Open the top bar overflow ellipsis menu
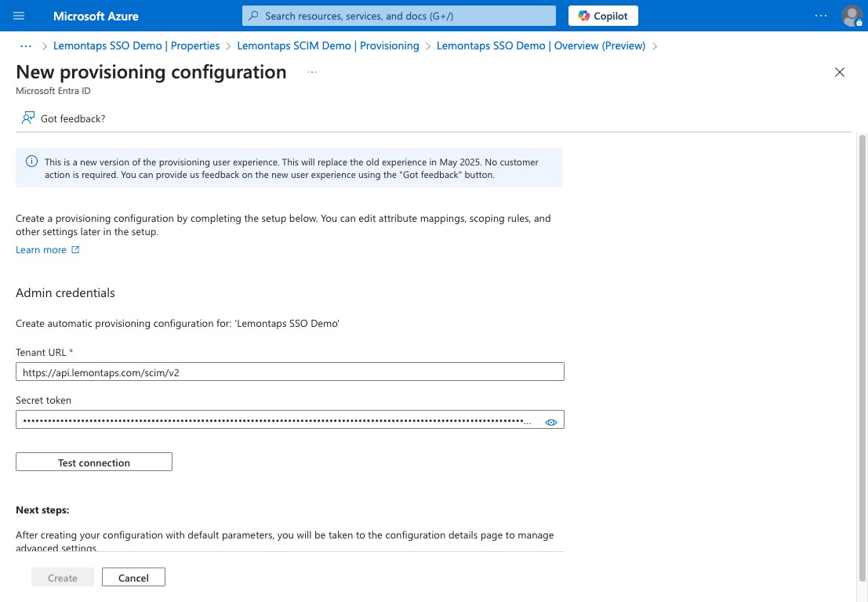This screenshot has width=868, height=602. [x=821, y=16]
